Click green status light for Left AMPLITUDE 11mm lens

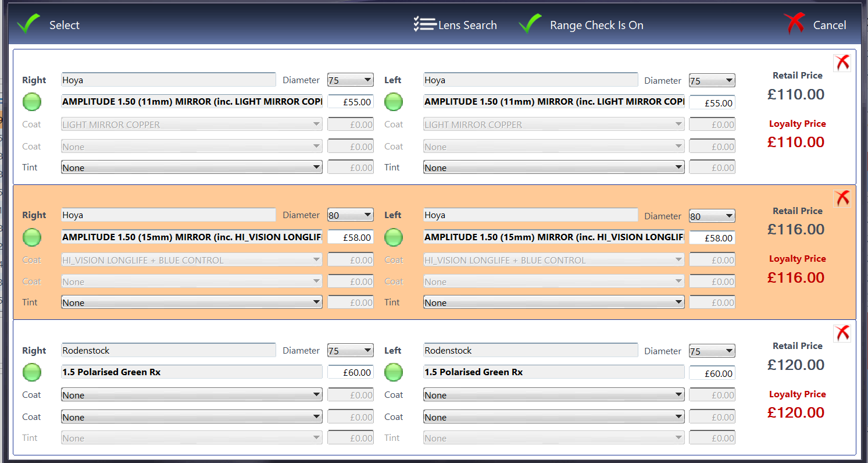pyautogui.click(x=394, y=102)
